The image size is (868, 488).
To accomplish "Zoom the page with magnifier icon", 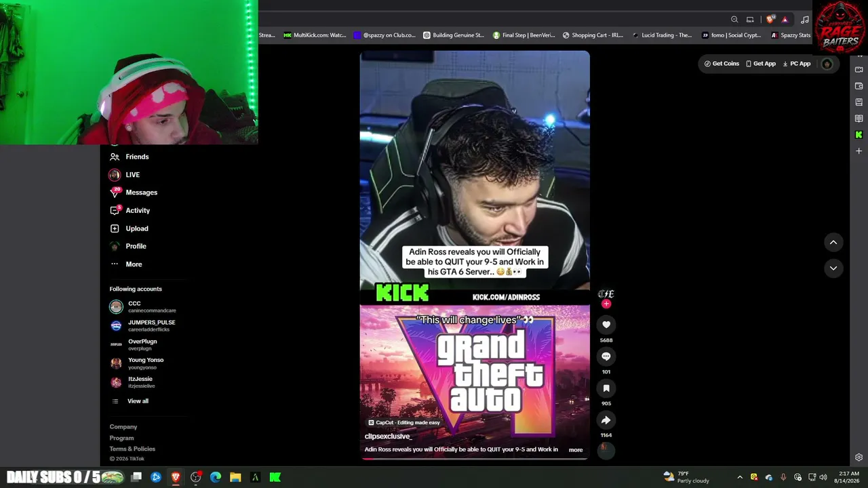I will (734, 20).
